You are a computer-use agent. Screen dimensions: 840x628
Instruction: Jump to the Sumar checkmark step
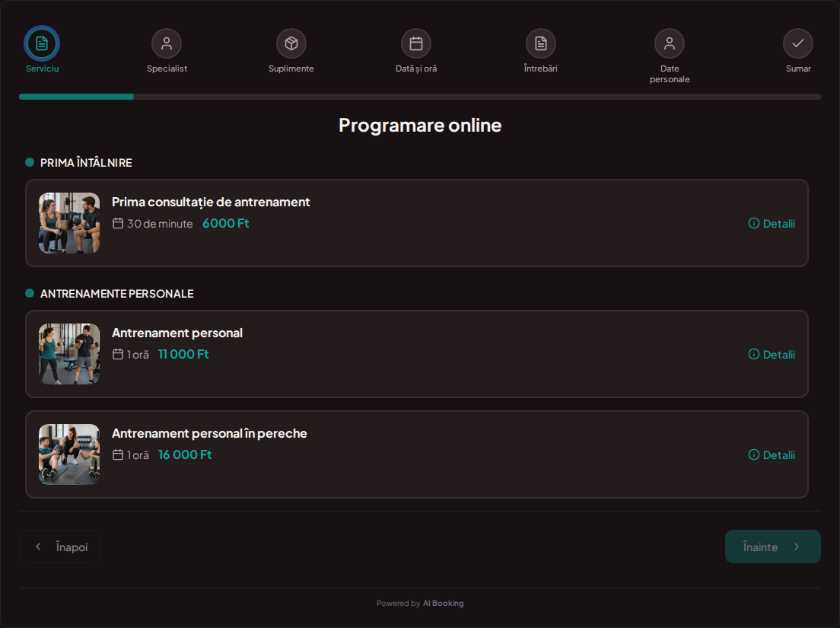798,43
